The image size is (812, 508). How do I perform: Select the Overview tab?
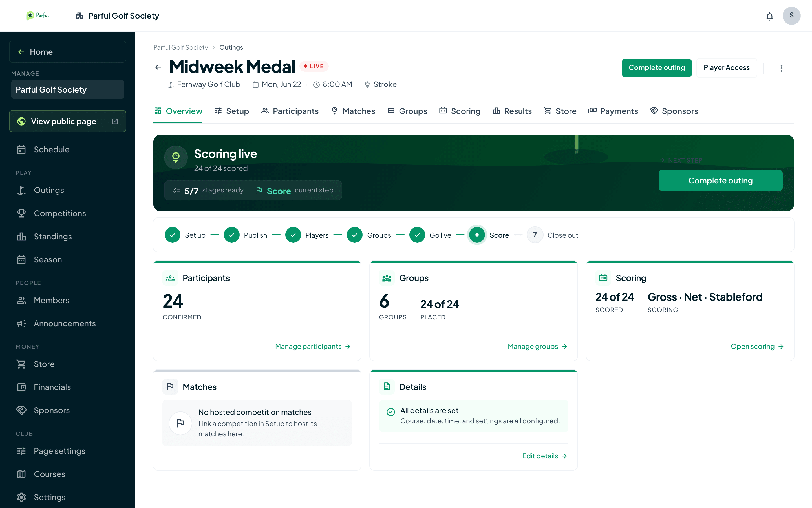point(178,111)
